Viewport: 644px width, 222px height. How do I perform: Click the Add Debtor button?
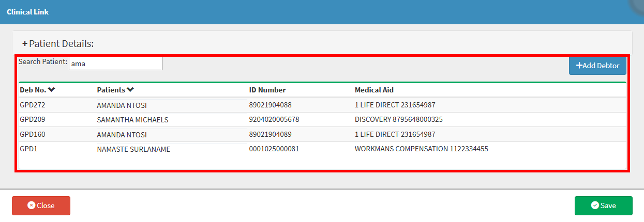597,66
